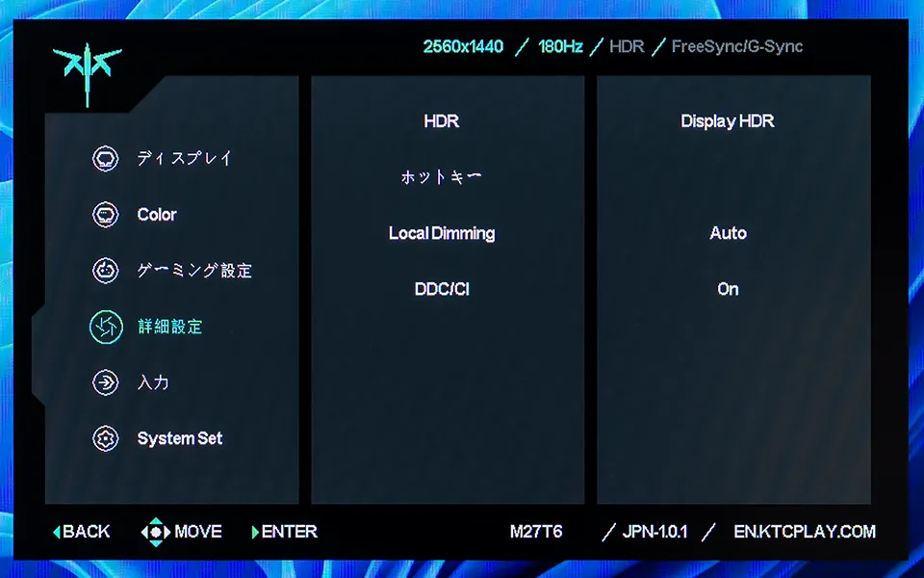Click the MOVE directional pad icon
Viewport: 924px width, 578px height.
pos(156,532)
